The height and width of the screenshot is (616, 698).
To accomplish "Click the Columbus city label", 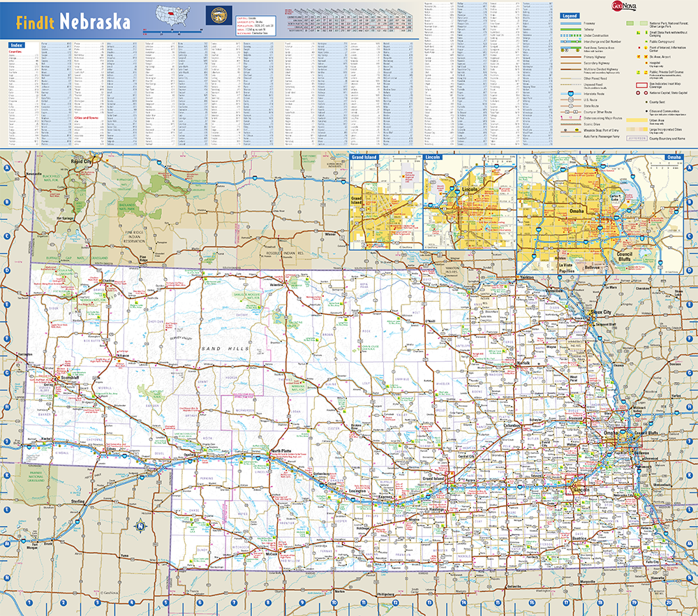I will point(512,425).
